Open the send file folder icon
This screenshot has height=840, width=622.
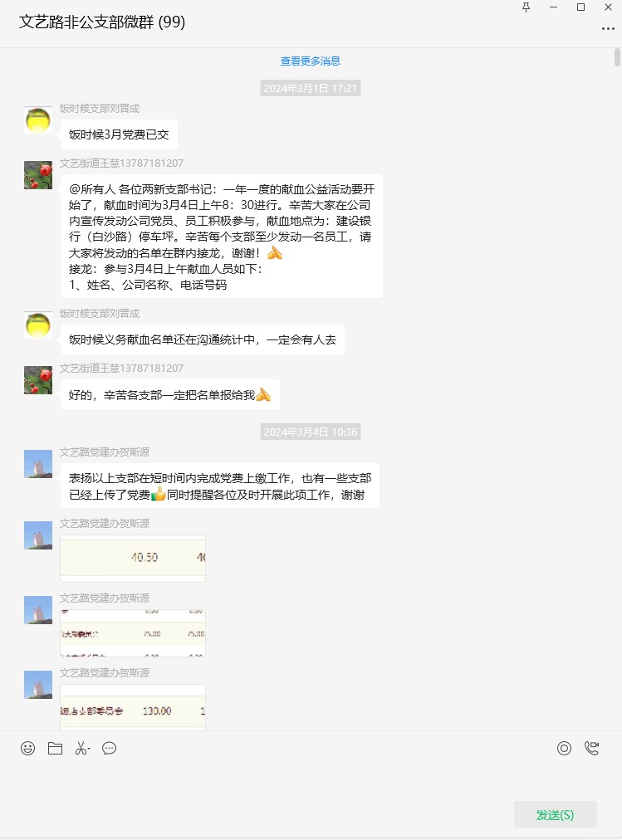pos(55,748)
